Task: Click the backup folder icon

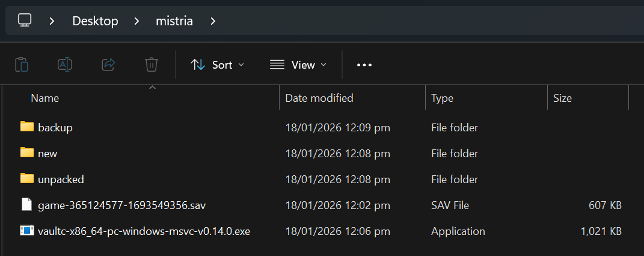Action: [26, 127]
